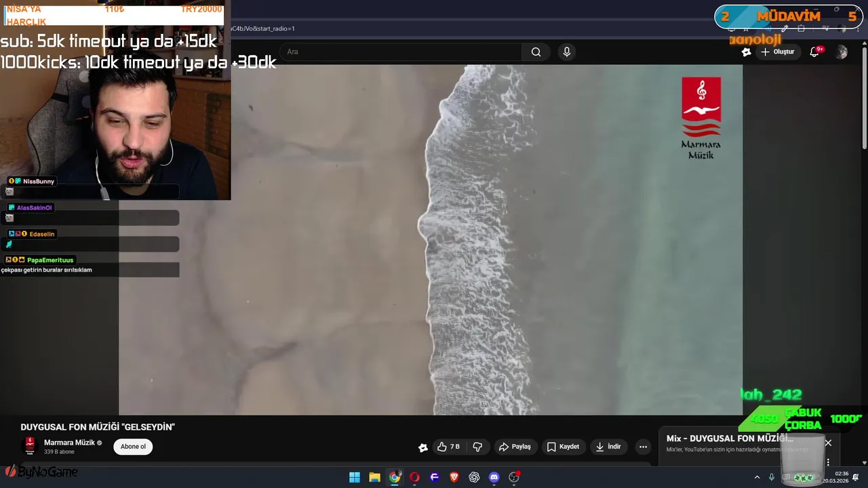Image resolution: width=868 pixels, height=488 pixels.
Task: Click the NissBunny chat username
Action: 39,182
